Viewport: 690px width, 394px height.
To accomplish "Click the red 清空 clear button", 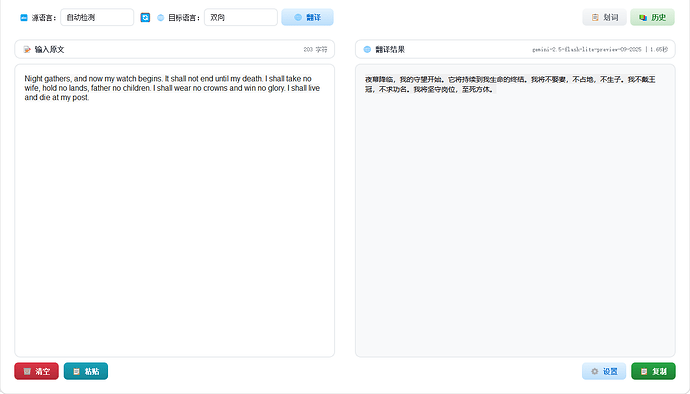I will tap(37, 371).
